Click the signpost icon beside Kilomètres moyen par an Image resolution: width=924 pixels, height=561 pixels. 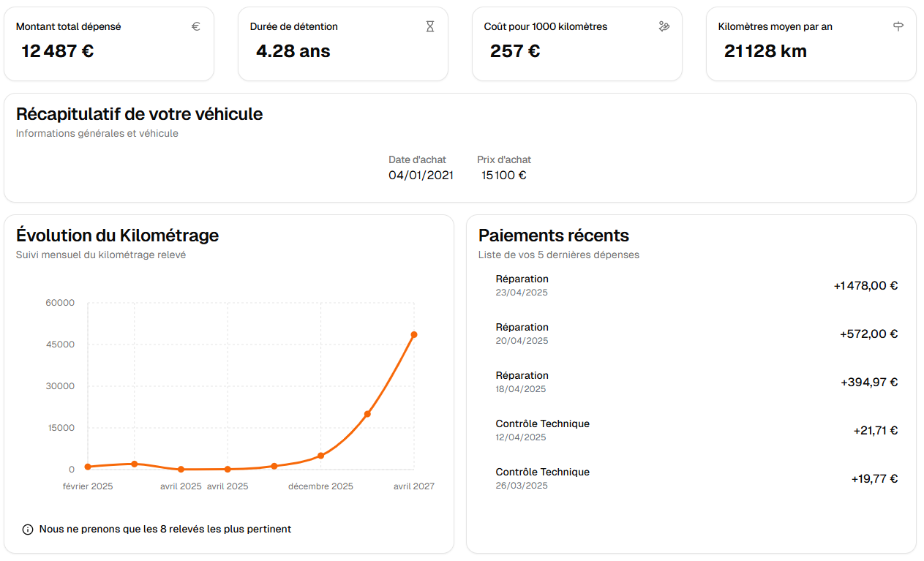(x=898, y=26)
